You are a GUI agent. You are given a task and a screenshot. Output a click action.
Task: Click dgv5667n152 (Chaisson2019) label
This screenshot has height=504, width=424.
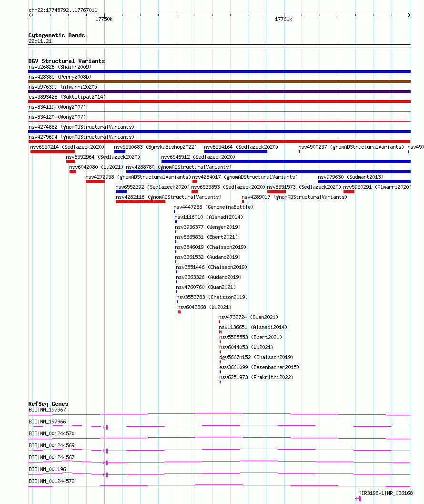(256, 357)
